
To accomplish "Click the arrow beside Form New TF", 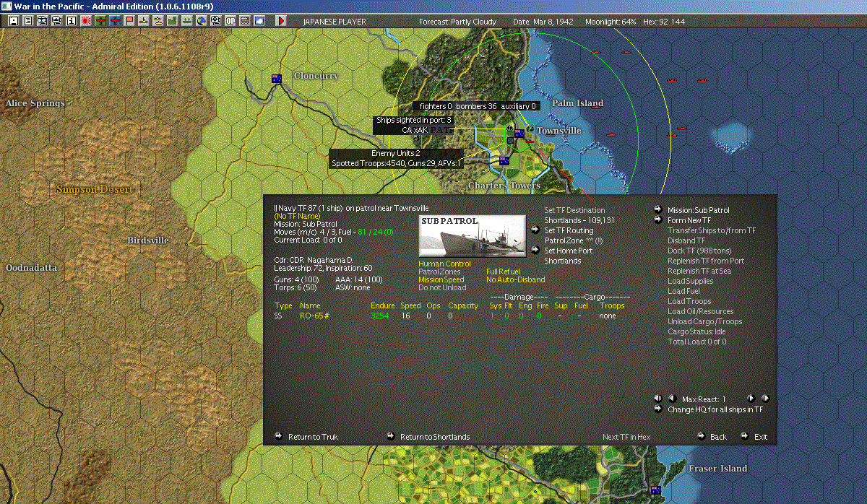I will [x=658, y=220].
